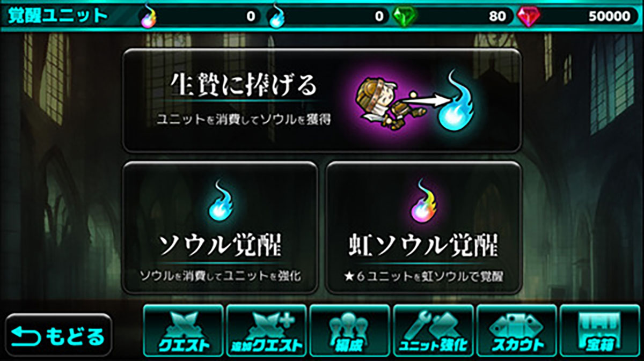This screenshot has width=644, height=361.
Task: Tap the もどる back button
Action: [58, 337]
